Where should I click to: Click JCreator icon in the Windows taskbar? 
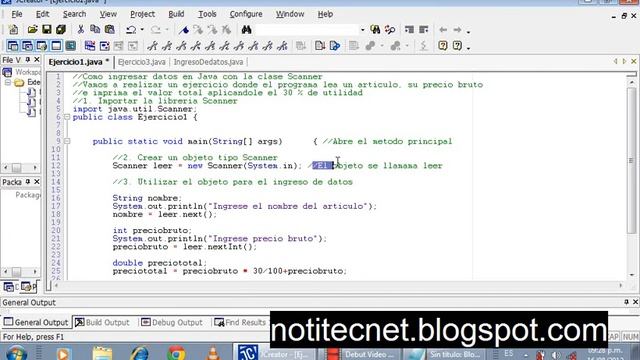[x=248, y=353]
